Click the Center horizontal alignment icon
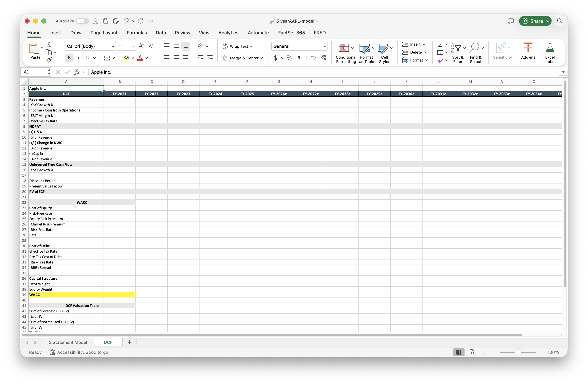This screenshot has height=384, width=588. click(176, 58)
